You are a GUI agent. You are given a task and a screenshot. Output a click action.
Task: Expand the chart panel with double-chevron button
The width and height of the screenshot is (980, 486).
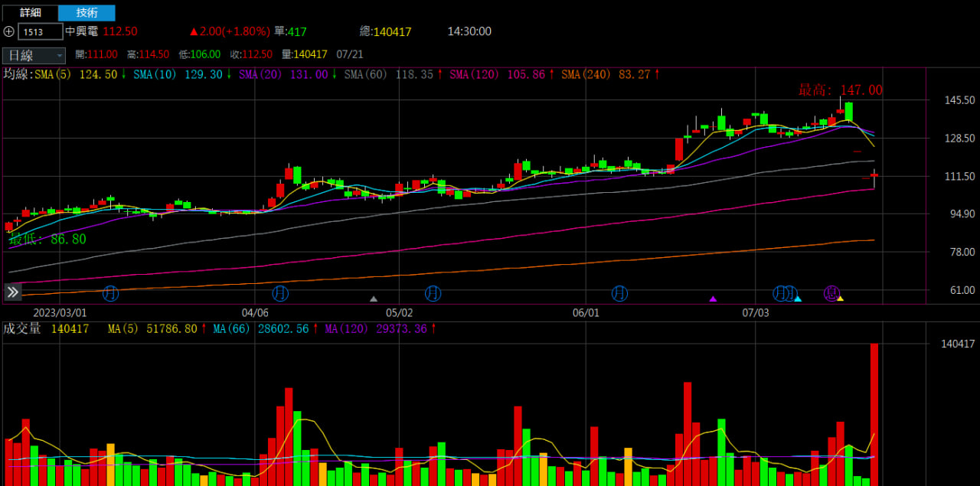tap(13, 292)
